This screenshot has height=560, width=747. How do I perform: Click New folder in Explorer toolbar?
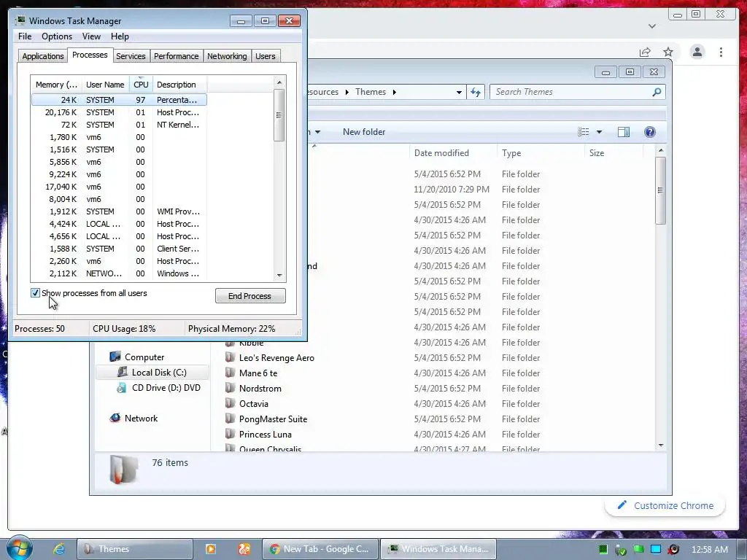coord(364,132)
